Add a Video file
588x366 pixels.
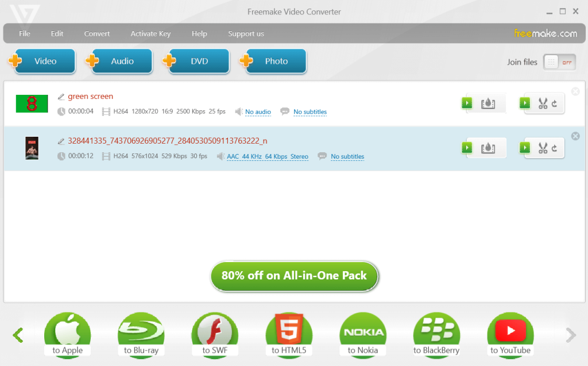42,61
